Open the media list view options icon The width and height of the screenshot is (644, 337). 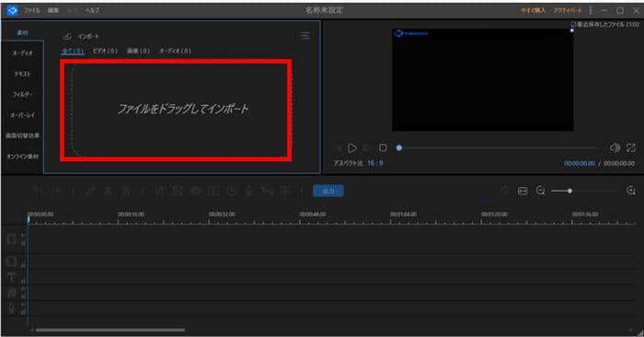305,36
